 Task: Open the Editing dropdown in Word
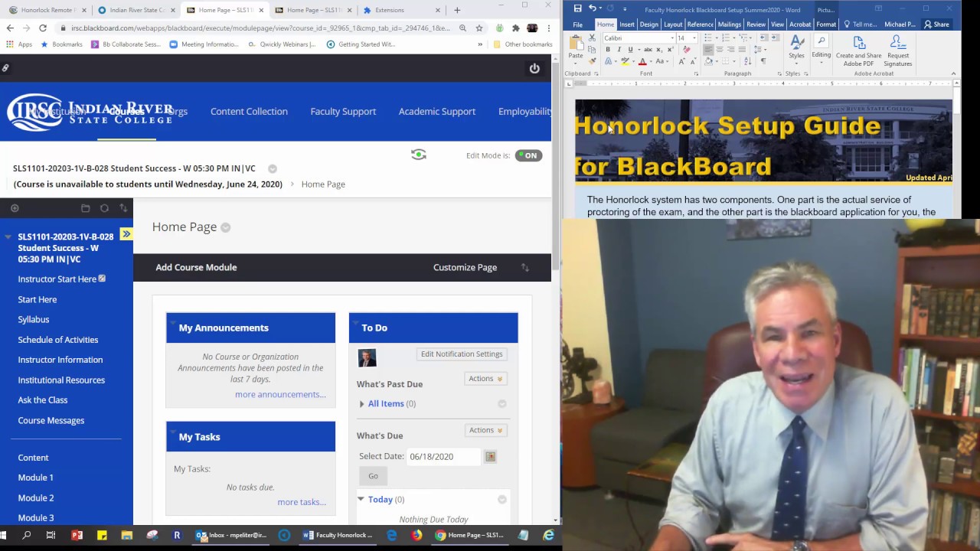tap(821, 50)
